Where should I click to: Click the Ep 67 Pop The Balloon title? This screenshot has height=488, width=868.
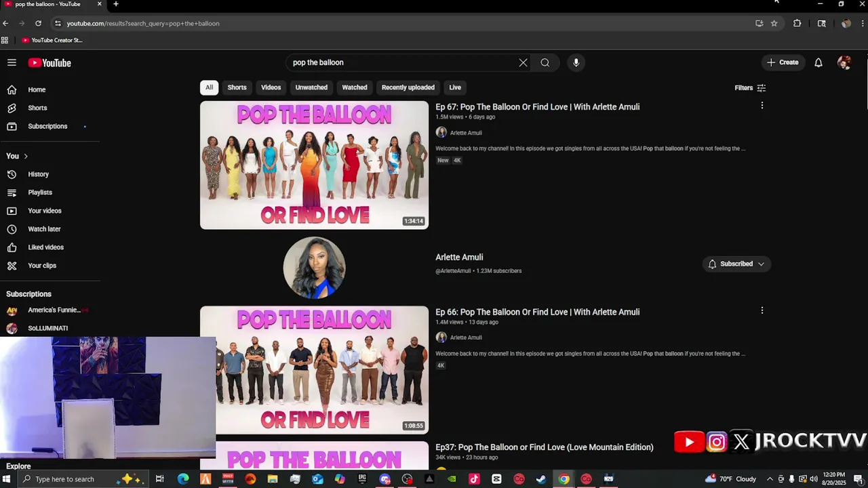click(537, 106)
